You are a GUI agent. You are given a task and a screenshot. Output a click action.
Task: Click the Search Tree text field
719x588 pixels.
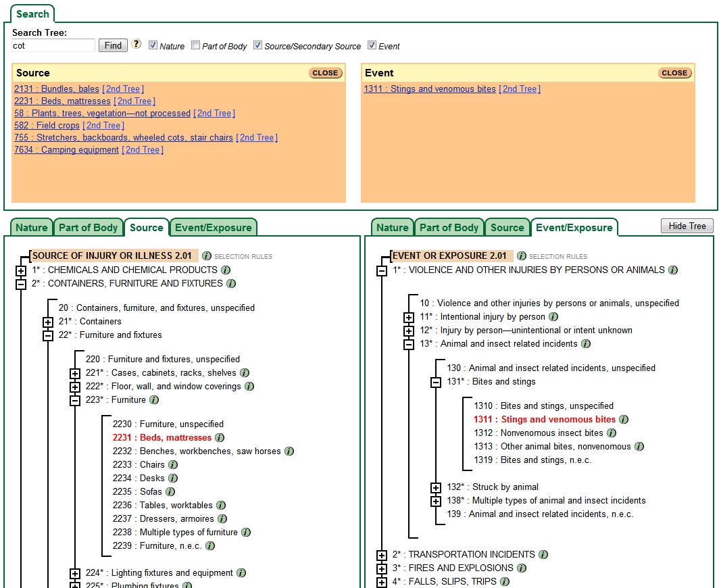click(x=53, y=45)
